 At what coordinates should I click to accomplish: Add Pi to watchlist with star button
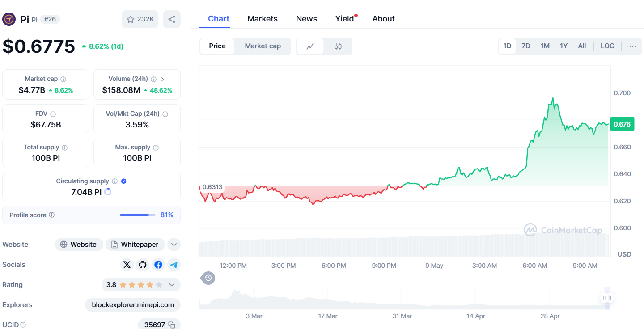tap(140, 19)
